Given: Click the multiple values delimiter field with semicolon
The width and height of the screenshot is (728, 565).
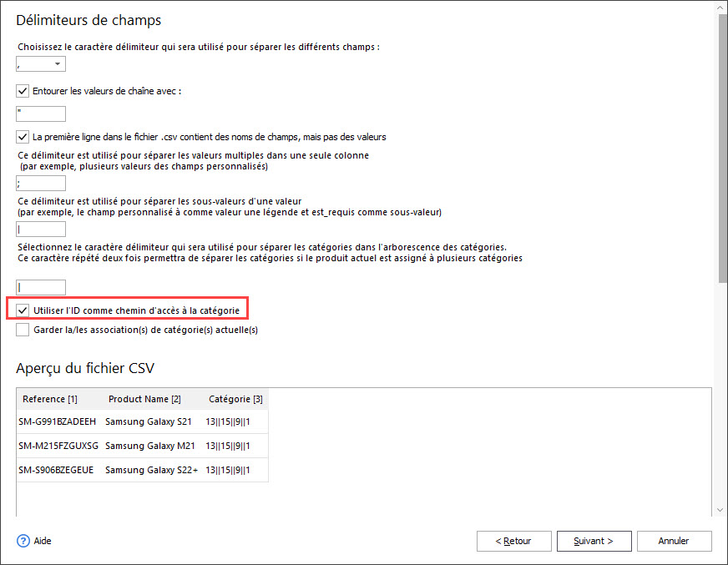Looking at the screenshot, I should click(41, 184).
